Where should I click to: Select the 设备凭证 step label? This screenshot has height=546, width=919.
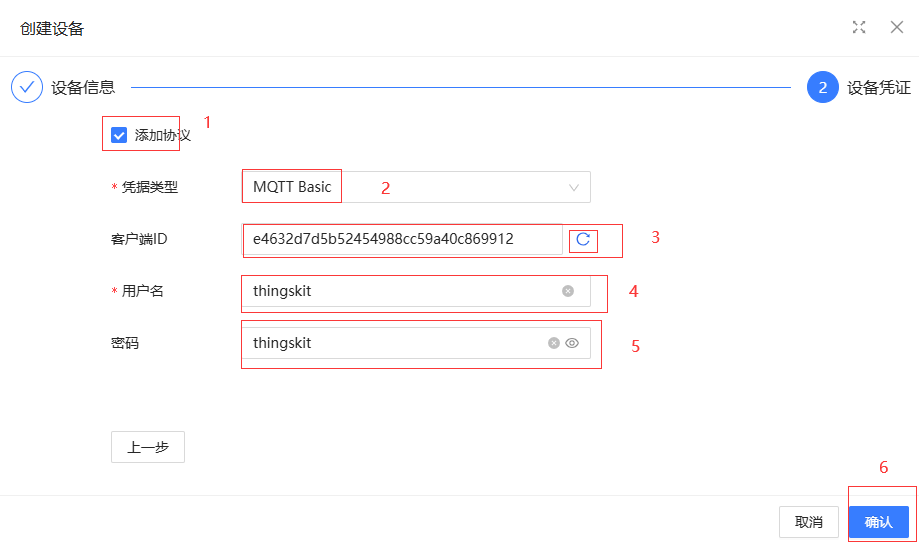coord(878,87)
